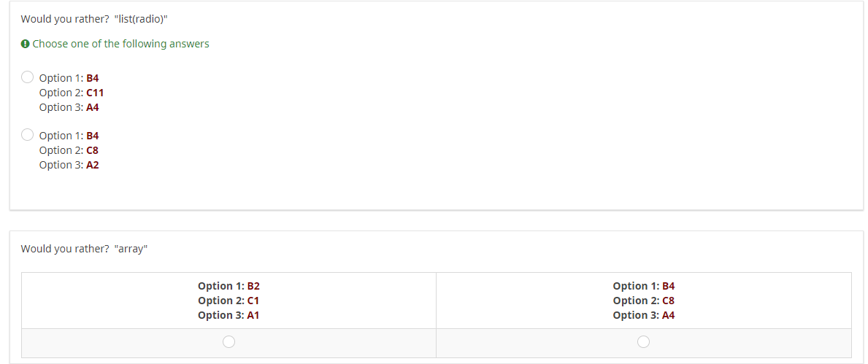Choose the array radio under B4, C8, A4

(x=643, y=341)
